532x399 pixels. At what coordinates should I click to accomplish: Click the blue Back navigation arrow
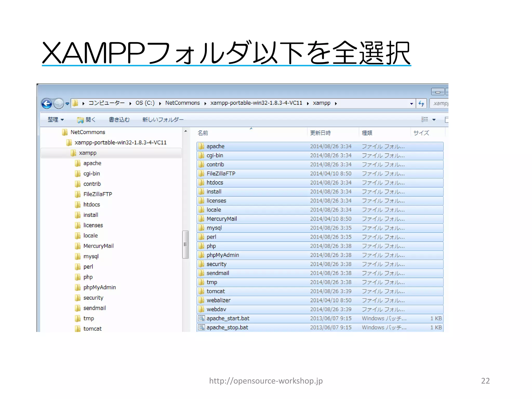click(47, 103)
